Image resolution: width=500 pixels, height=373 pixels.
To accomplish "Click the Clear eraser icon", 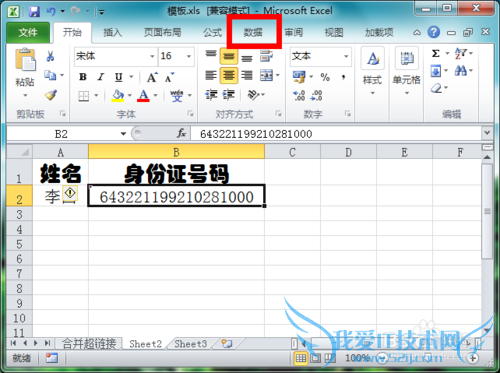I will click(436, 88).
